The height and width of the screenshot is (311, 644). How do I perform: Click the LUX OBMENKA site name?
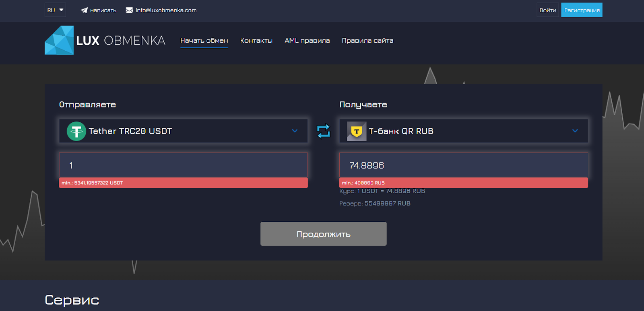pos(121,41)
